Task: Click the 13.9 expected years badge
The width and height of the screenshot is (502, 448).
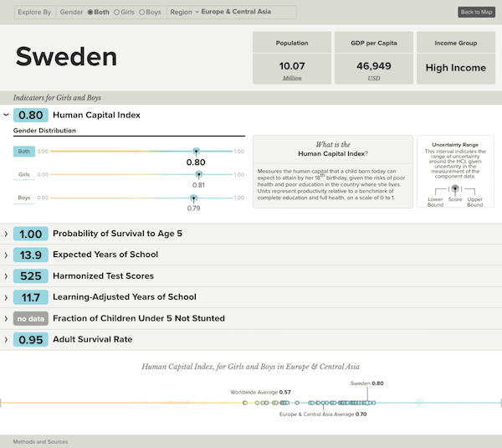Action: coord(31,255)
